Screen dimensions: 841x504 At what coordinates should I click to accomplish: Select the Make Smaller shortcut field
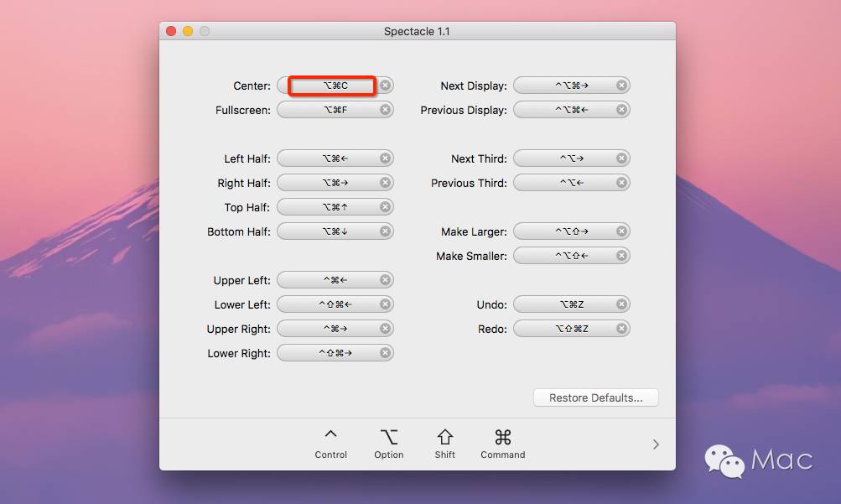[572, 256]
